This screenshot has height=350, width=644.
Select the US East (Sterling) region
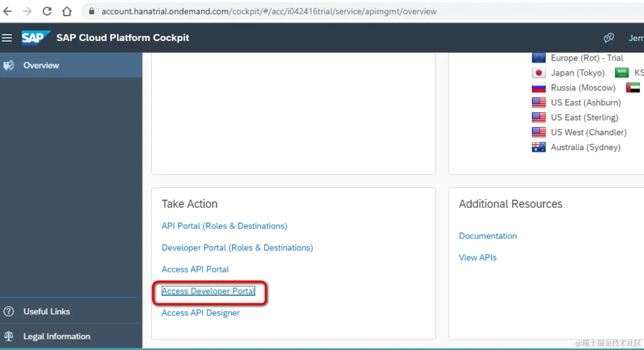[585, 117]
